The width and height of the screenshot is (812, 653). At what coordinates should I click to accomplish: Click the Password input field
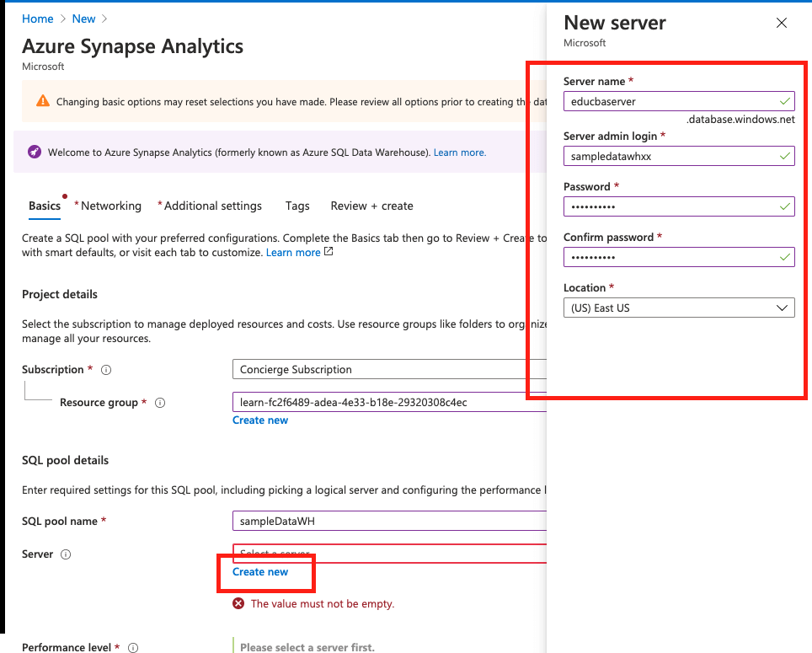pyautogui.click(x=679, y=206)
